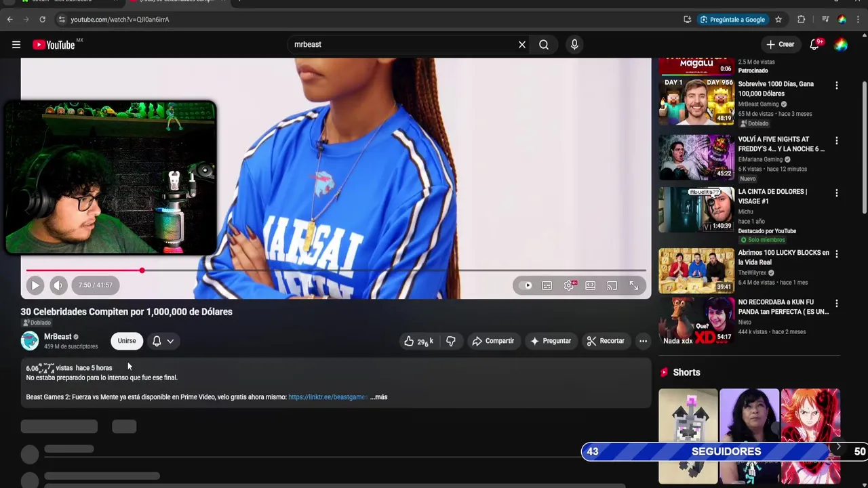Viewport: 868px width, 488px height.
Task: Click the ElMariana Gaming channel name
Action: [x=760, y=160]
